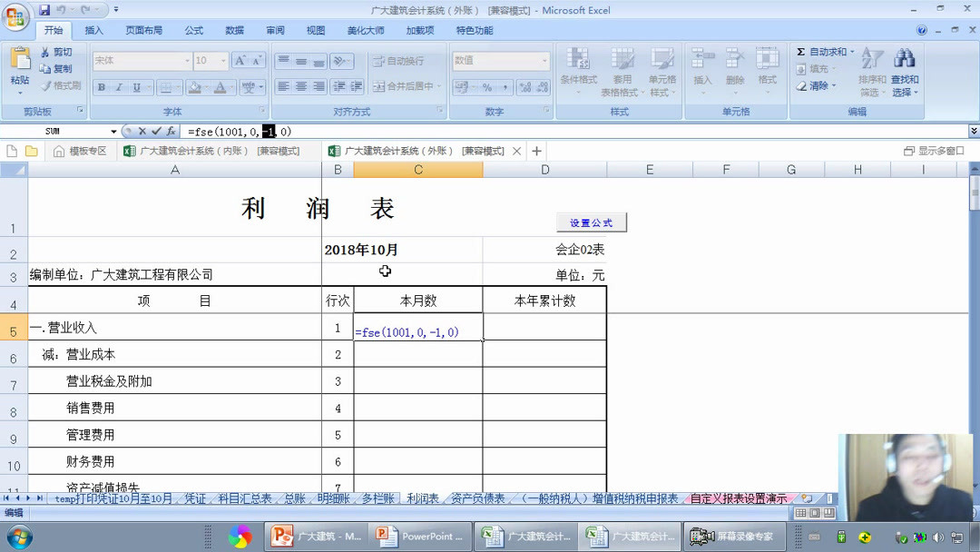980x552 pixels.
Task: Toggle underline formatting in the ribbon
Action: (x=134, y=87)
